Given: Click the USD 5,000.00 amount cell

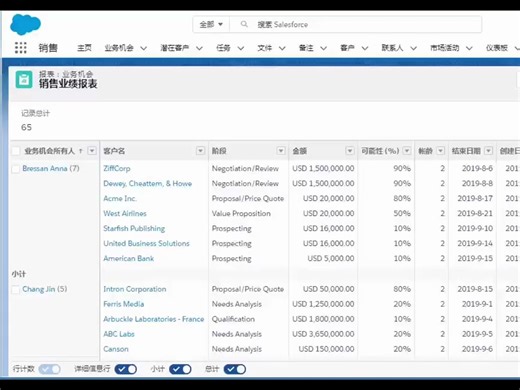Looking at the screenshot, I should click(x=331, y=258).
